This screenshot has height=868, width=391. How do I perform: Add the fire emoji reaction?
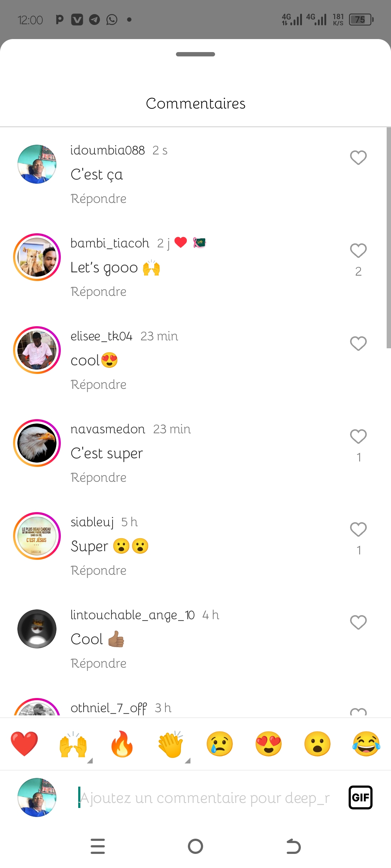point(122,744)
